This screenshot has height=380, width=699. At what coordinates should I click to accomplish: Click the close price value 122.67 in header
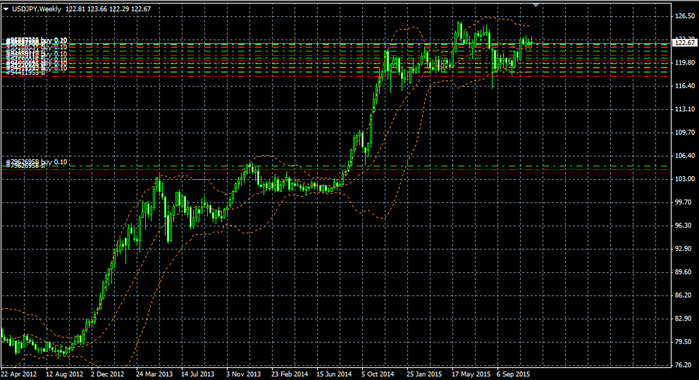[x=141, y=9]
